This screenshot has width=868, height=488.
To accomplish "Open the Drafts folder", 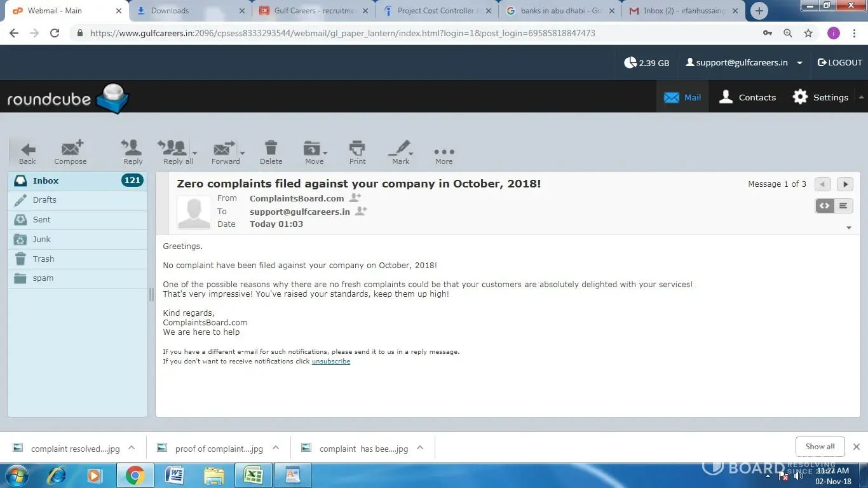I will pos(78,200).
